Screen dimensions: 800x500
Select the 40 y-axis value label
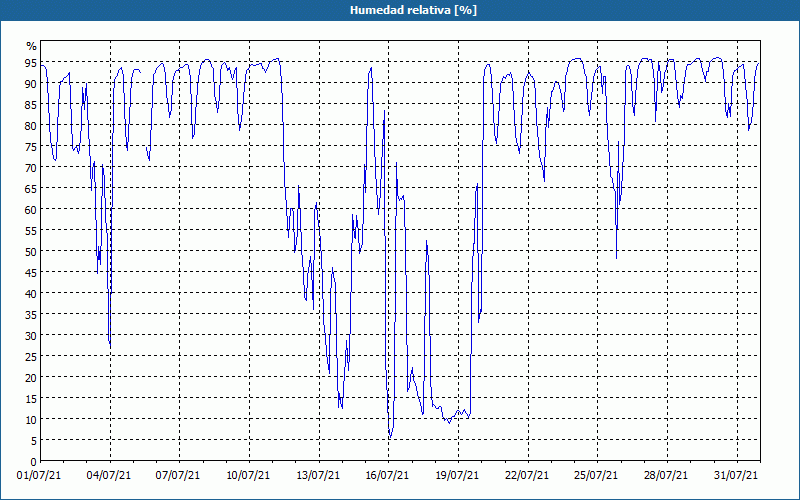coord(31,293)
